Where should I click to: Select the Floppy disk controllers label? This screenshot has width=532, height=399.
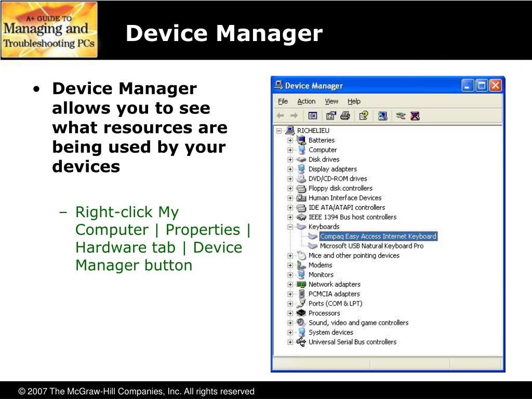(340, 188)
